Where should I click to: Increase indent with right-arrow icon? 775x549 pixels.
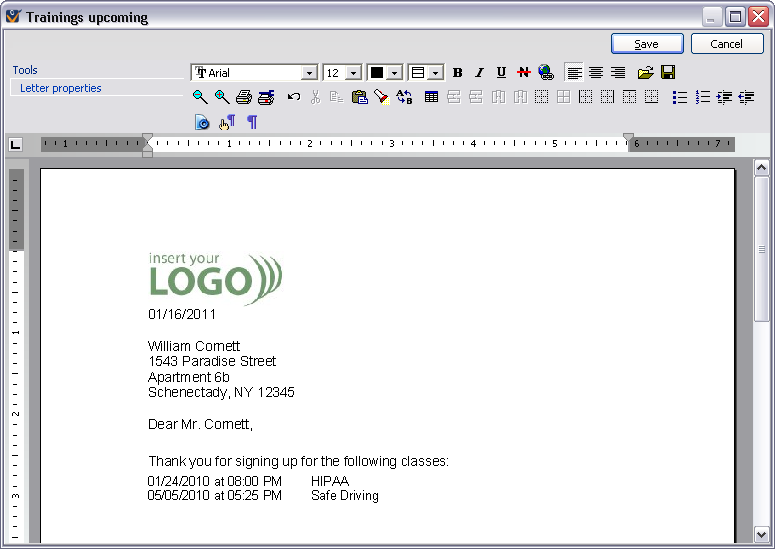point(724,97)
